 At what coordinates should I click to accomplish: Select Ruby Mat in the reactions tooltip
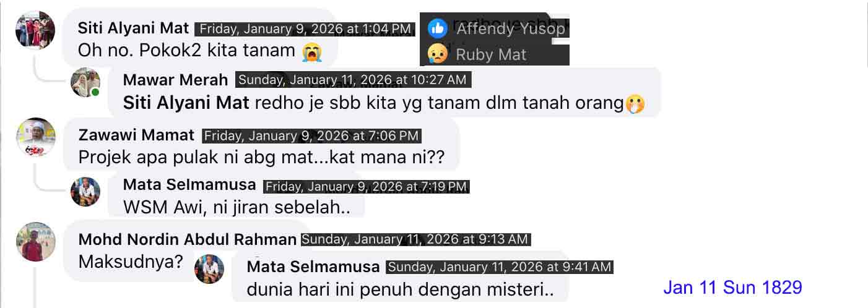click(491, 54)
